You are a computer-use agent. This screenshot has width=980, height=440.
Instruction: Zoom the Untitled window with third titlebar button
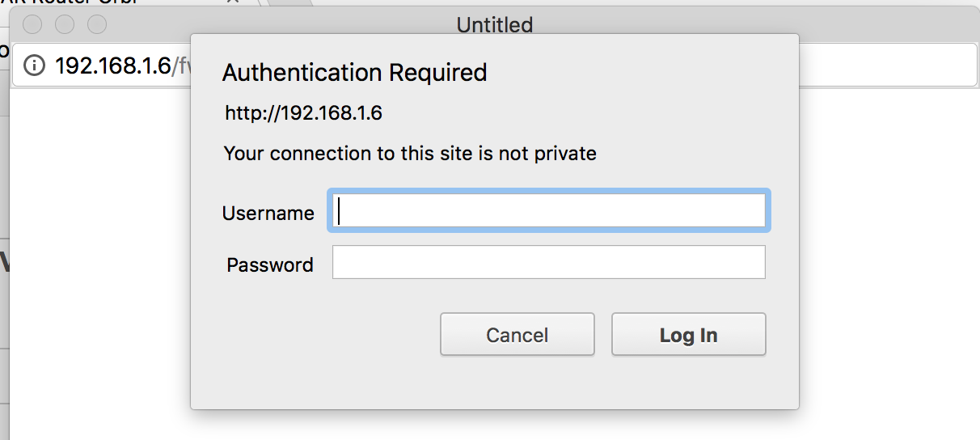pos(97,25)
